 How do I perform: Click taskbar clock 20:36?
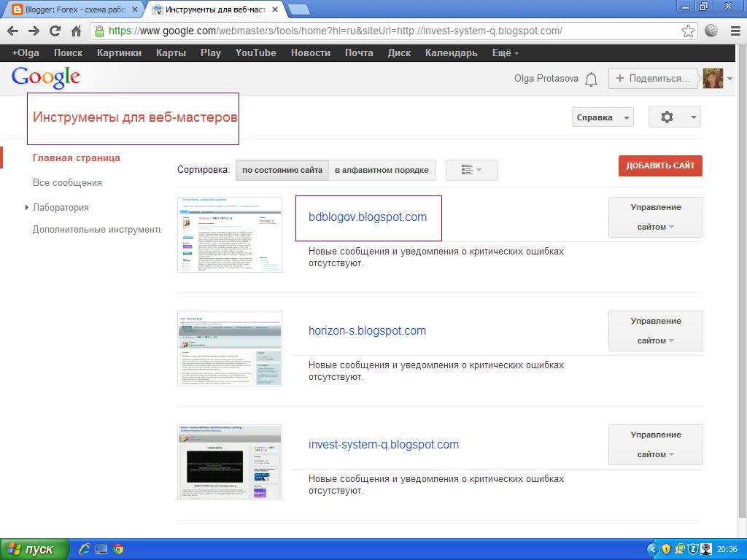[727, 550]
